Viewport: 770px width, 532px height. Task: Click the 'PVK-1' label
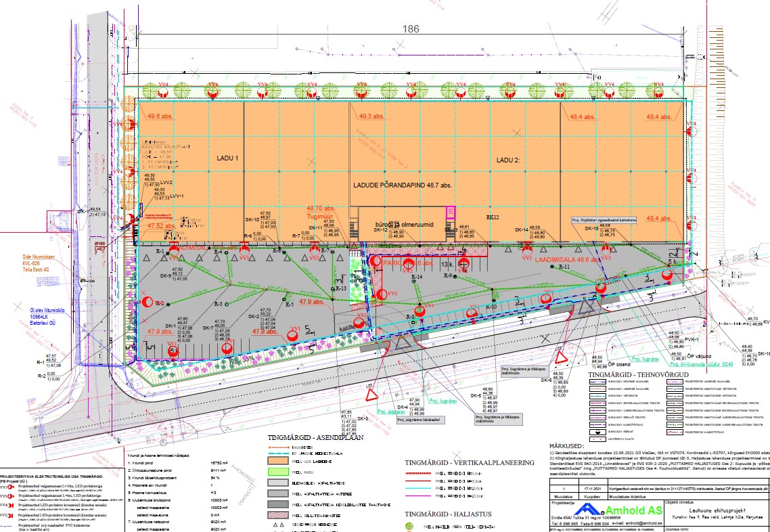[x=692, y=340]
